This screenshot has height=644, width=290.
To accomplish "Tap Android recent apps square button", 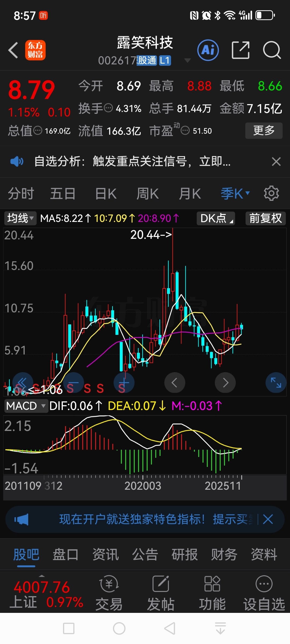I will [x=68, y=628].
